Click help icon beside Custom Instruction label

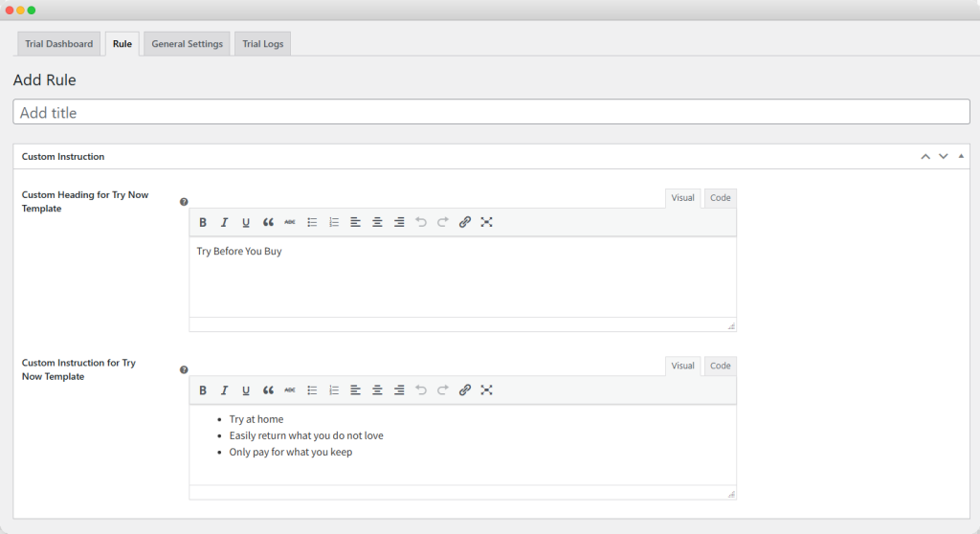point(184,369)
